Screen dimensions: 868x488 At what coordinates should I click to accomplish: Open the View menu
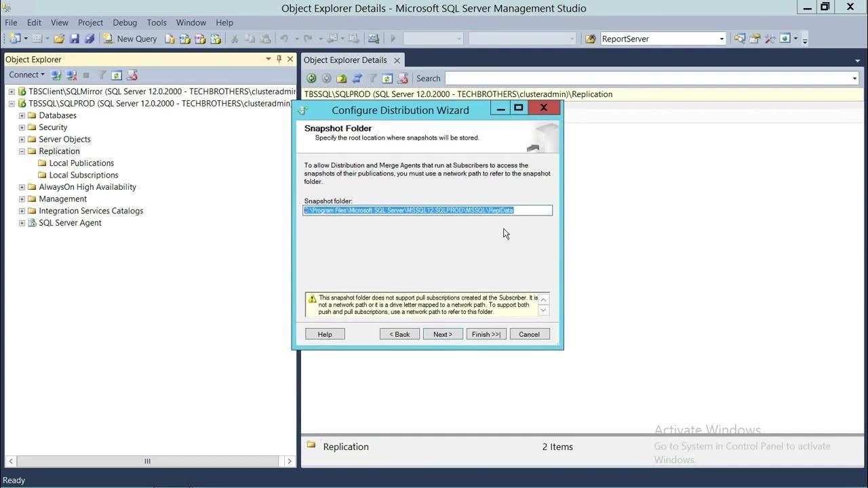pos(60,22)
